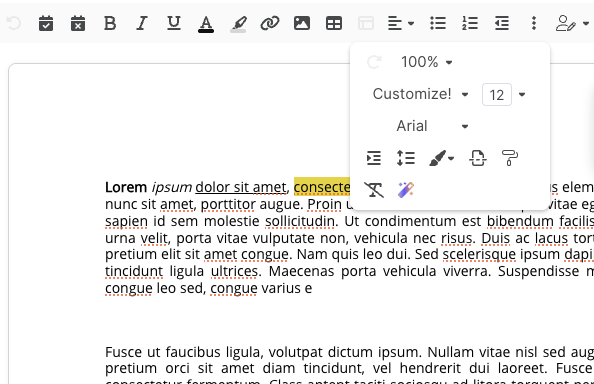Toggle underline formatting

[174, 23]
